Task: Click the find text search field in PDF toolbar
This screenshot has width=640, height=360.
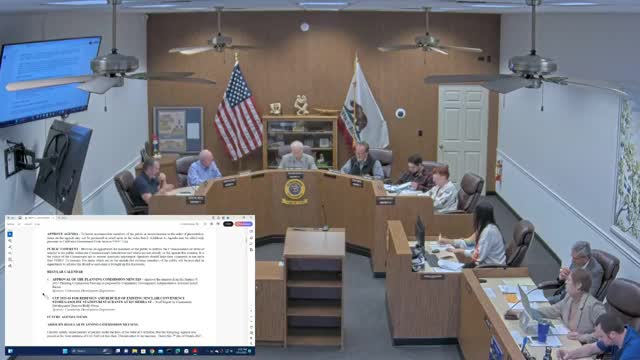Action: click(190, 224)
